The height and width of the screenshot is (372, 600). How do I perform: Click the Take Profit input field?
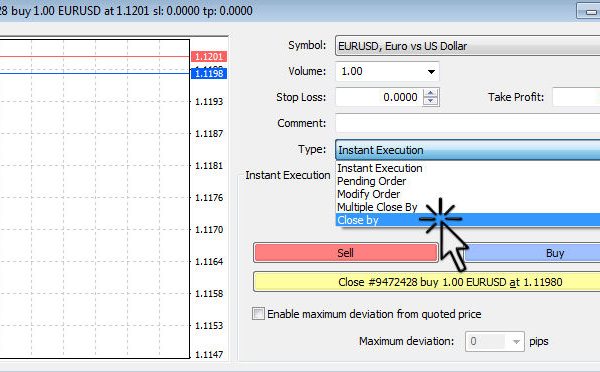576,97
